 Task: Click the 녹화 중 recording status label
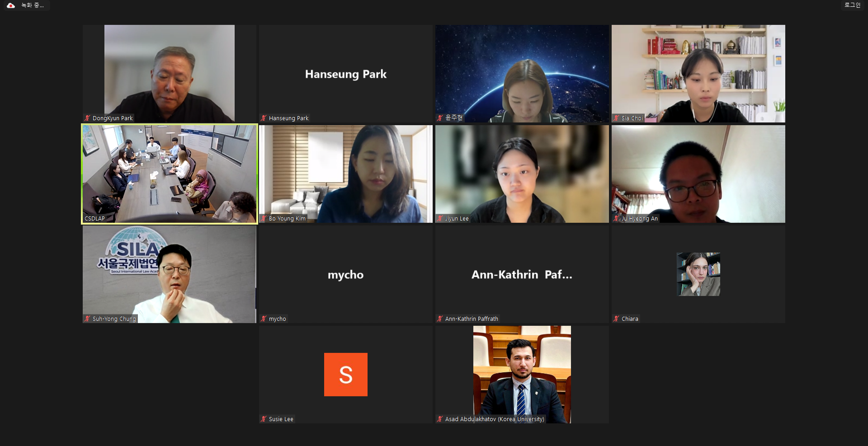33,5
